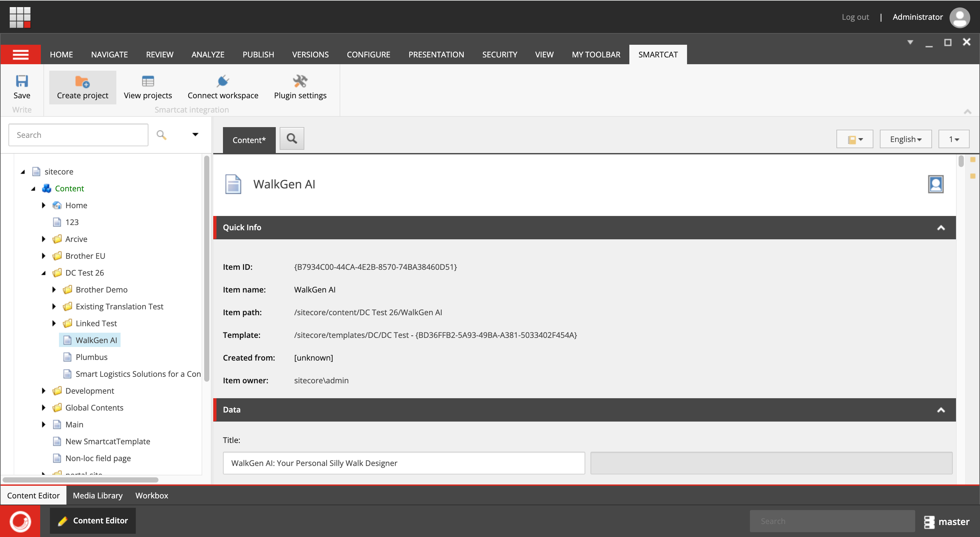Click the Log out link
This screenshot has height=537, width=980.
click(x=855, y=17)
